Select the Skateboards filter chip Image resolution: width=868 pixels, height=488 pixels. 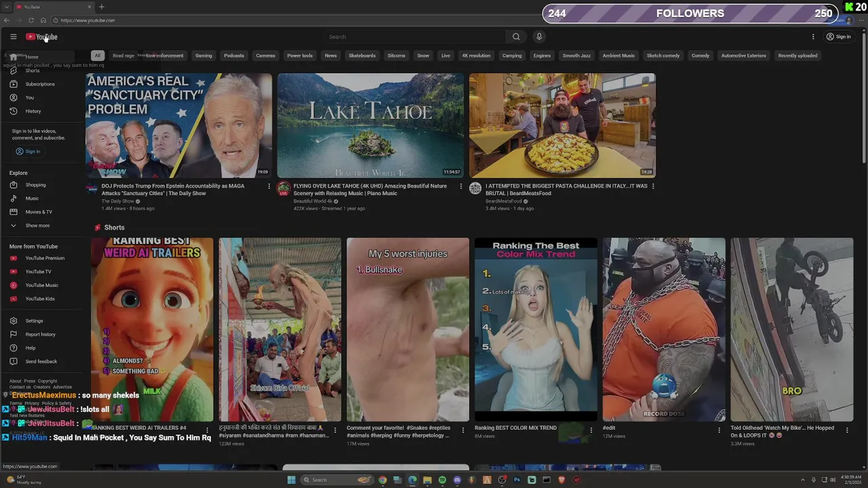[x=362, y=56]
